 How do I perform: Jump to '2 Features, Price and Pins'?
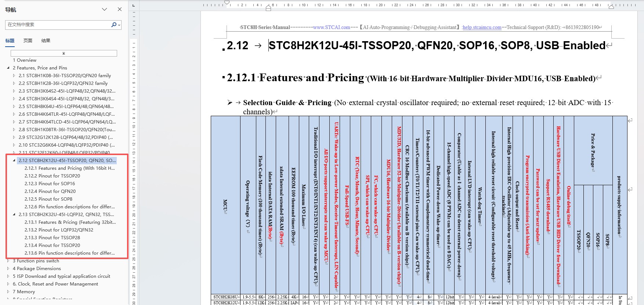click(40, 68)
